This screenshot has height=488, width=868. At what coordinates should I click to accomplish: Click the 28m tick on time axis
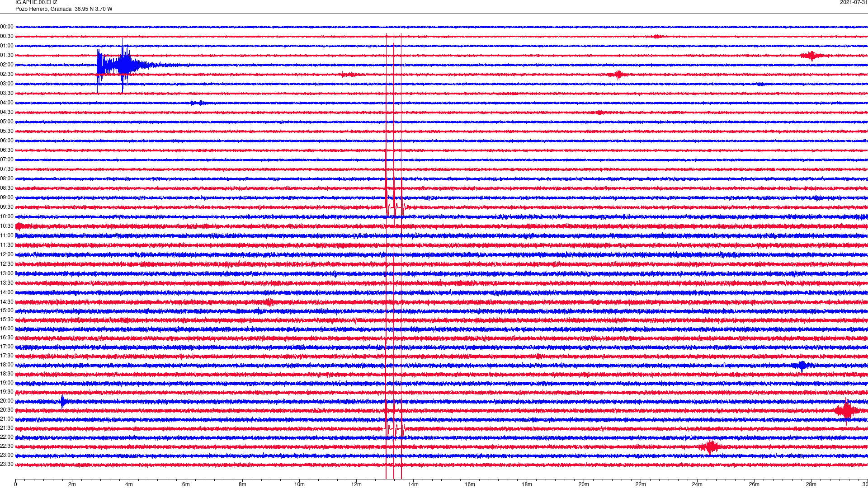point(811,484)
